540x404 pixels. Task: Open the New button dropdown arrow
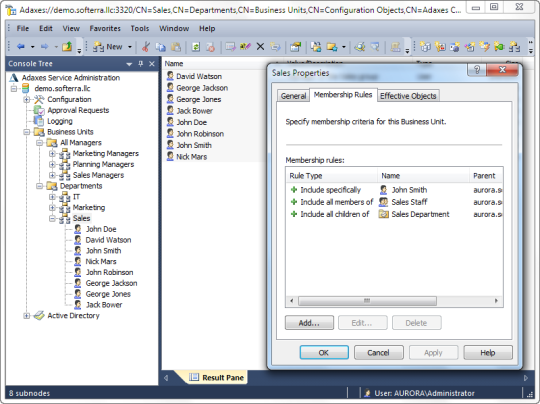tap(130, 47)
